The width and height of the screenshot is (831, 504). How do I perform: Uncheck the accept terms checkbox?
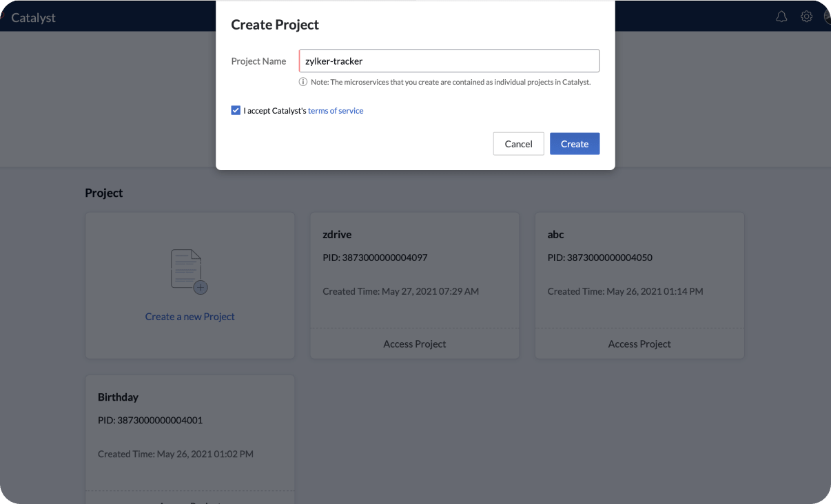tap(236, 110)
